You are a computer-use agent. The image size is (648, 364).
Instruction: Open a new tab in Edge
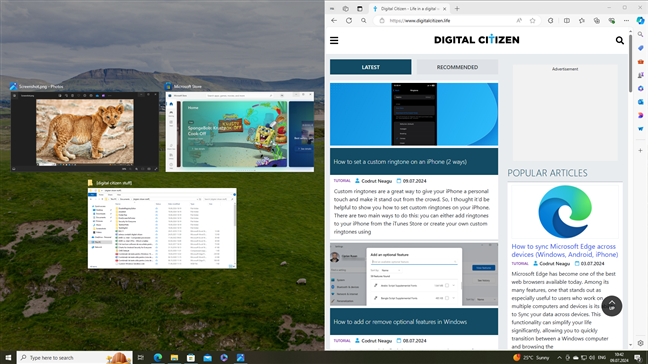pos(457,9)
